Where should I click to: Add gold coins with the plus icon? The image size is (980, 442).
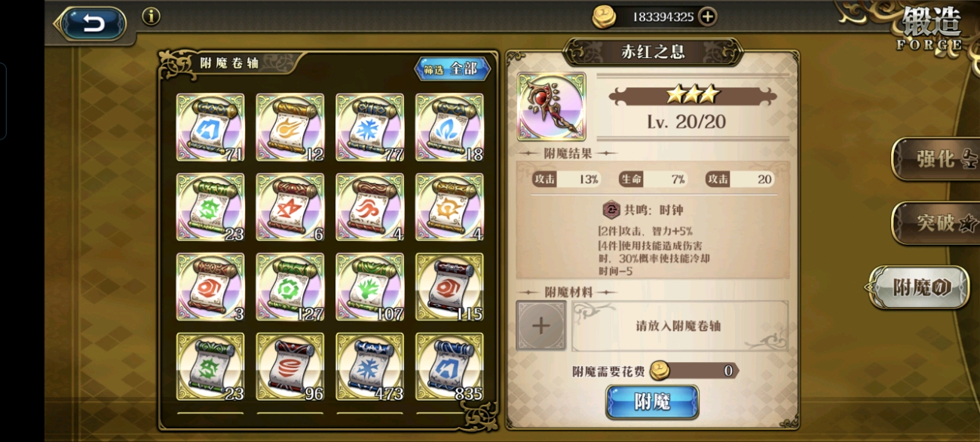click(x=707, y=17)
